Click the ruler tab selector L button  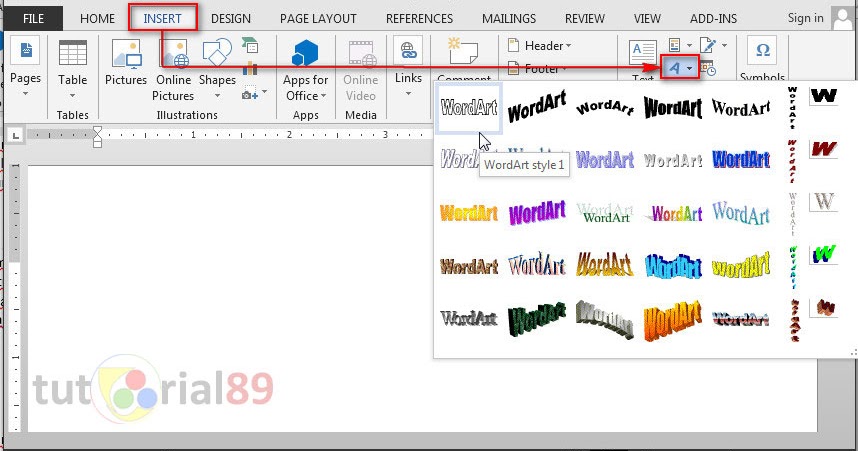tap(16, 135)
